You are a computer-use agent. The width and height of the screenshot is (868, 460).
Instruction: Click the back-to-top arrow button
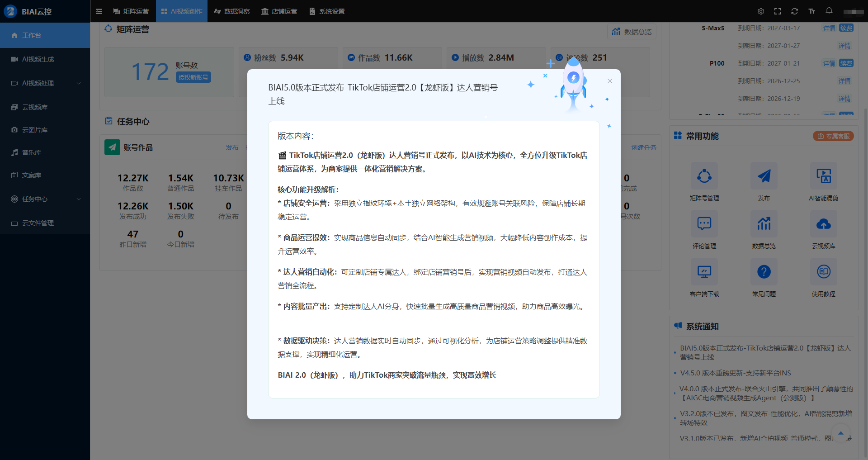pyautogui.click(x=840, y=433)
